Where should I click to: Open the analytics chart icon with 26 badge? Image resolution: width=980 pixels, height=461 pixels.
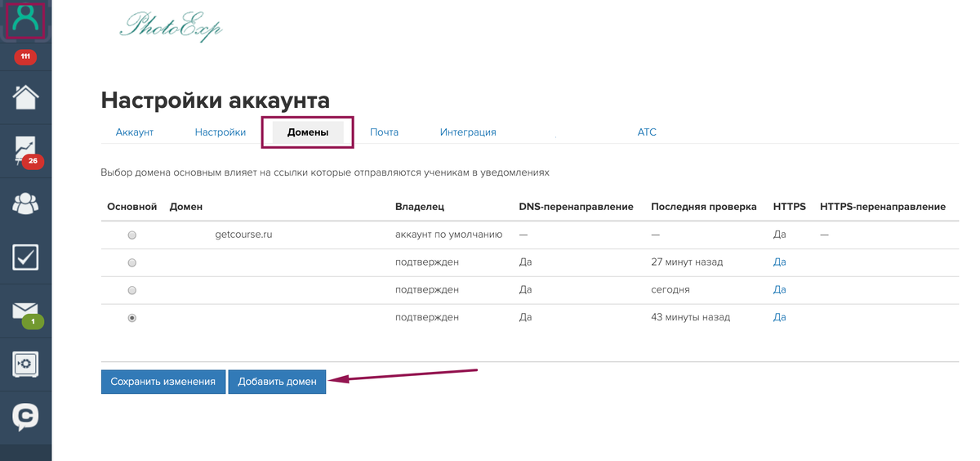25,152
